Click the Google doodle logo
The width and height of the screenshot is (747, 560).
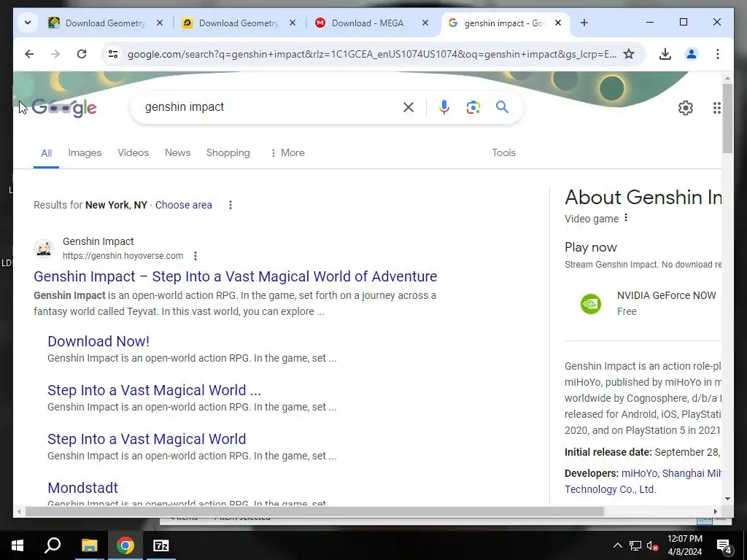click(x=65, y=108)
